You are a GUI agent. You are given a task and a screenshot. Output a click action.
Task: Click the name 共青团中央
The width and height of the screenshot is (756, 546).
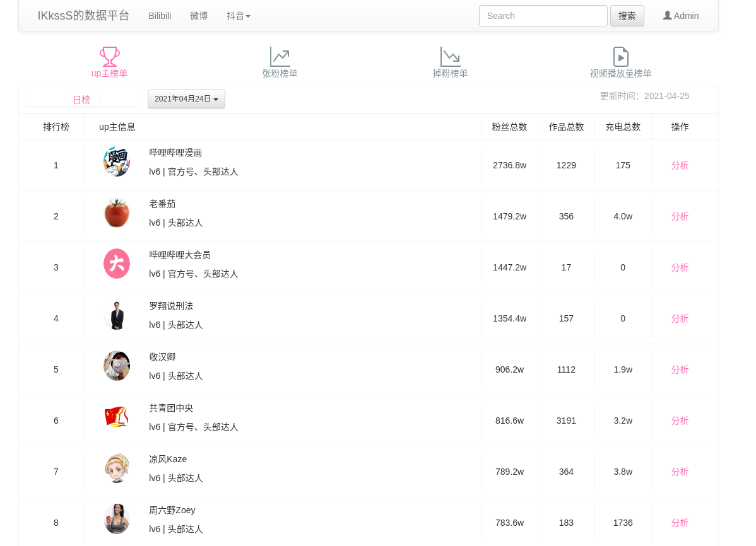tap(171, 408)
